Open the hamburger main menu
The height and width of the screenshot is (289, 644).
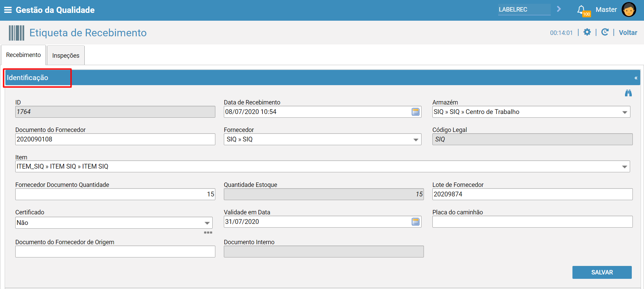(8, 10)
